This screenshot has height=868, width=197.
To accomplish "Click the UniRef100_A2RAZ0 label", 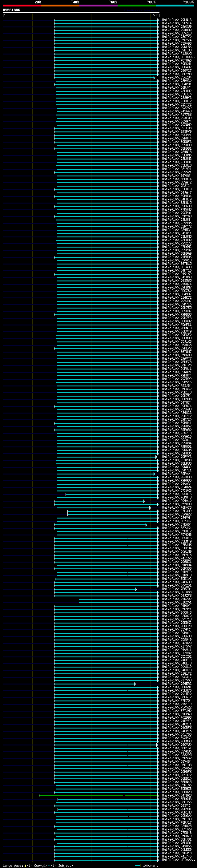I will (x=177, y=616).
